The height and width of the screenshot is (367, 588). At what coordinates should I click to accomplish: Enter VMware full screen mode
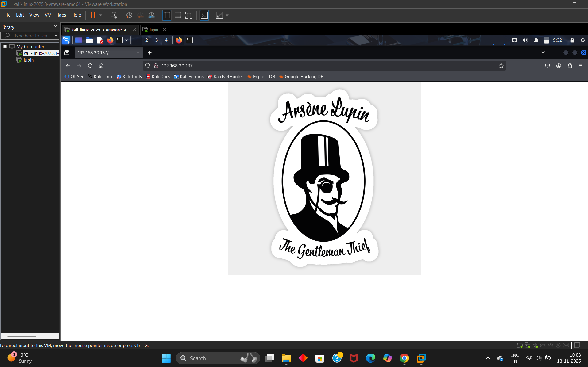(x=189, y=15)
